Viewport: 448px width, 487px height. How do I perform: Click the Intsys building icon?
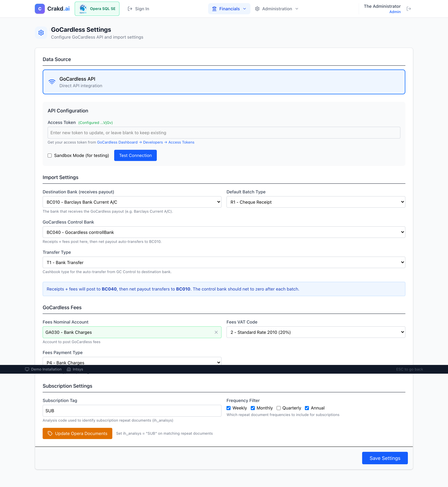[69, 369]
